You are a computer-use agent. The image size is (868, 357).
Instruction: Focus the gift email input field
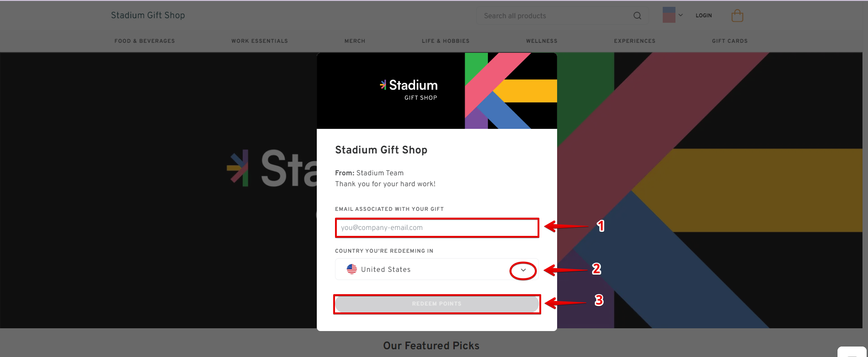[x=437, y=228]
